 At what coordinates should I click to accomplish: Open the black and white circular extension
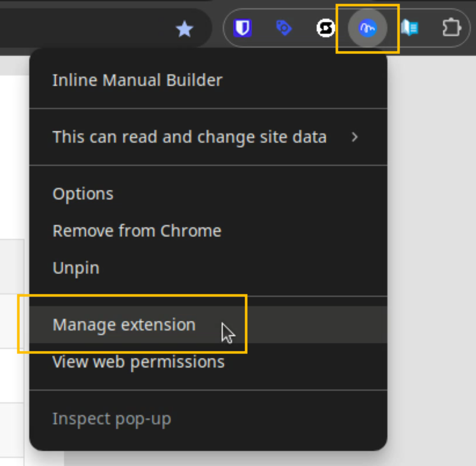pyautogui.click(x=325, y=28)
